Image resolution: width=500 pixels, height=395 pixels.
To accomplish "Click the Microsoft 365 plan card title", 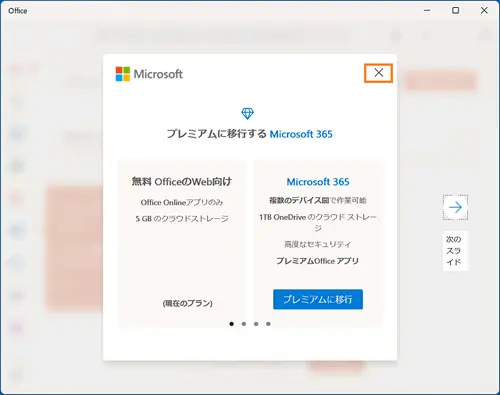I will (x=318, y=182).
